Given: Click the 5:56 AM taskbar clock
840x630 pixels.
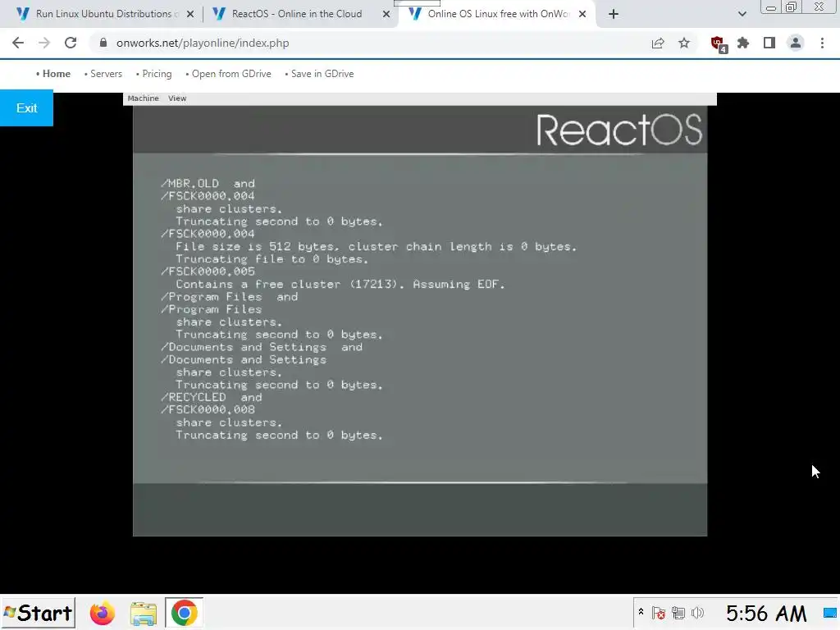Looking at the screenshot, I should coord(766,613).
